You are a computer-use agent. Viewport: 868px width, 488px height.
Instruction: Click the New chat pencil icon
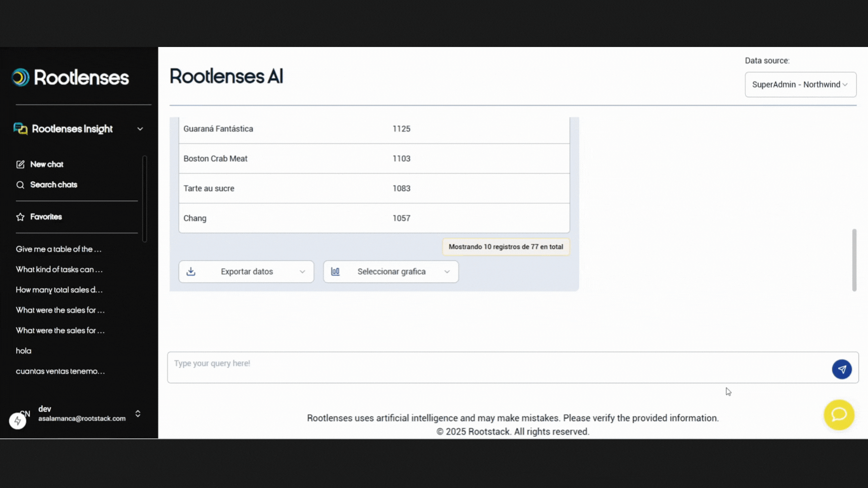tap(20, 164)
